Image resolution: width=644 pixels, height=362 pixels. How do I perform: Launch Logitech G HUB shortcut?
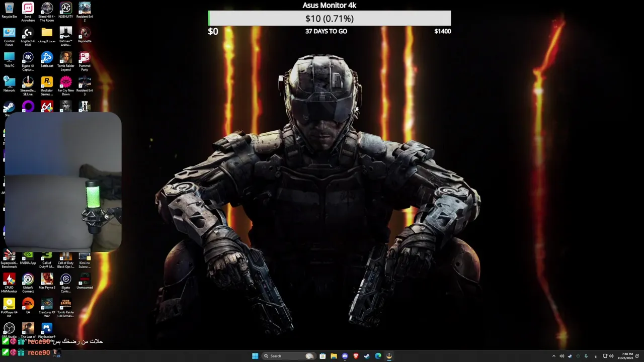coord(28,37)
